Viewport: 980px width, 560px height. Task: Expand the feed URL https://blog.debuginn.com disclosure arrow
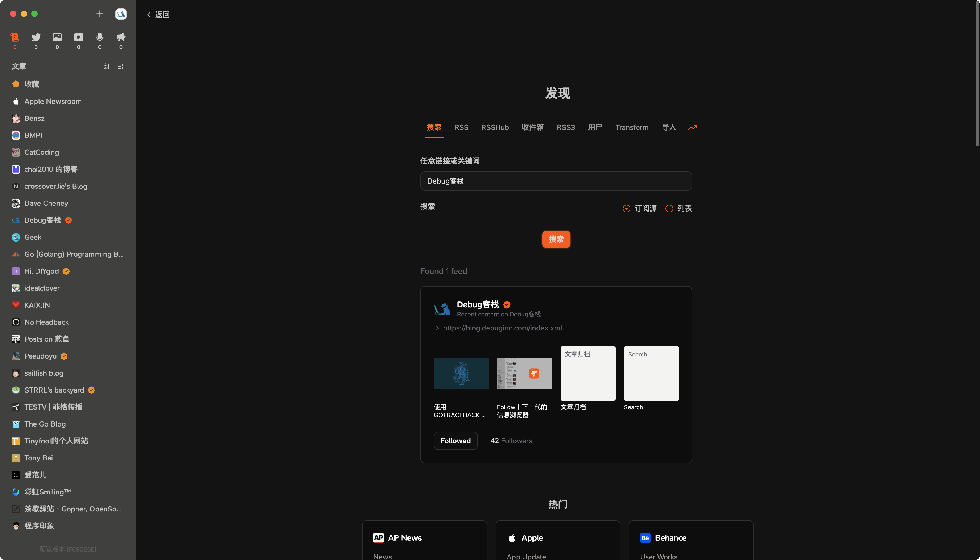[437, 328]
